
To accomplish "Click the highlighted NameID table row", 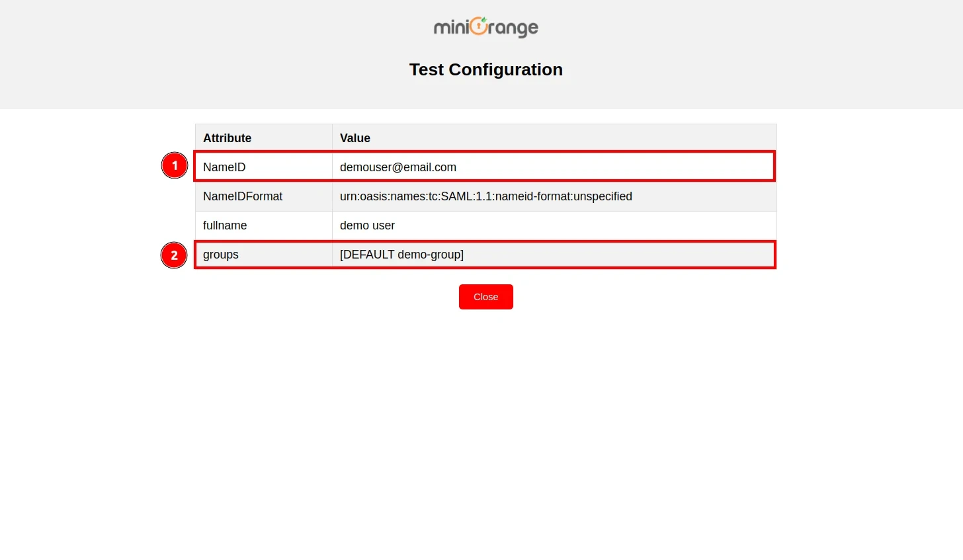I will pos(483,167).
